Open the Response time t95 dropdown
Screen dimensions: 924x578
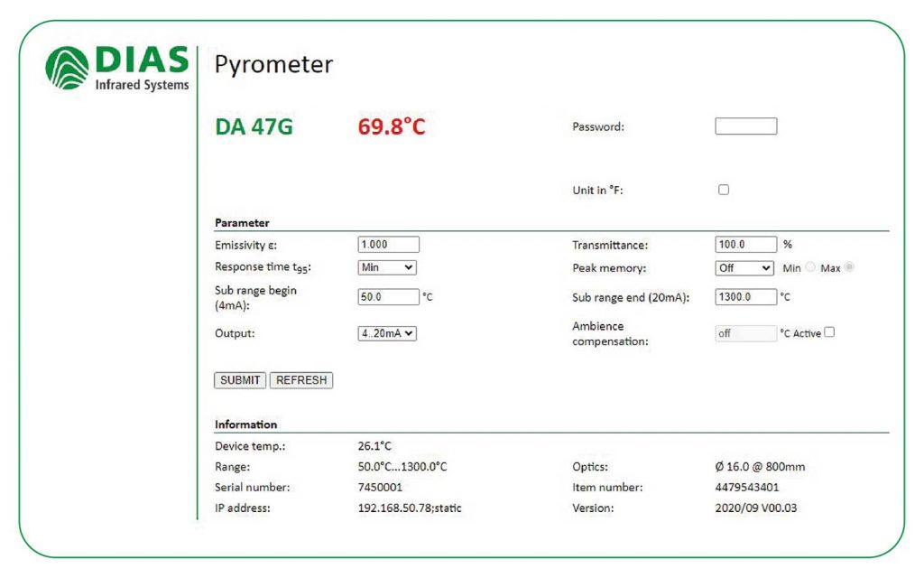(386, 266)
